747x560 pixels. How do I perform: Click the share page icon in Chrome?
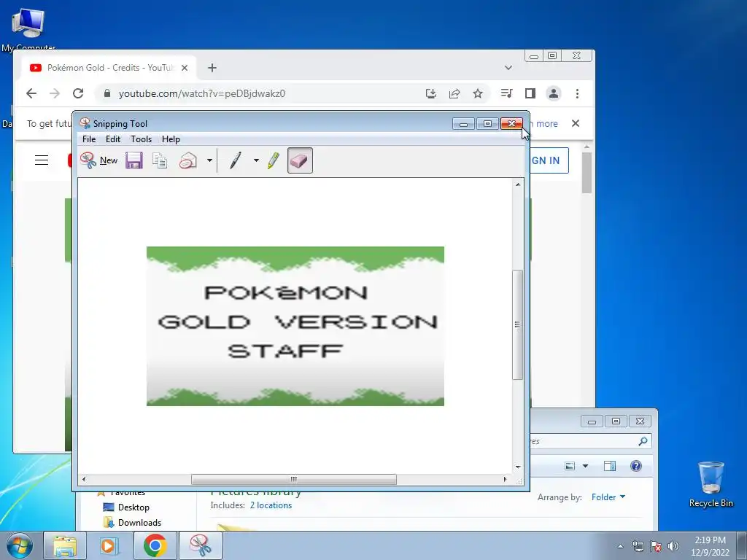[x=454, y=93]
